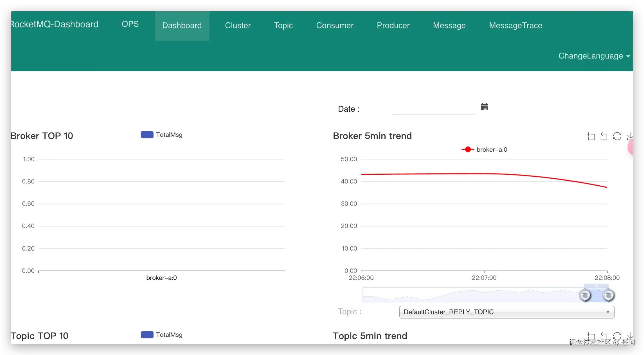Image resolution: width=644 pixels, height=355 pixels.
Task: Click zoom reset icon on Broker trend chart
Action: (604, 136)
